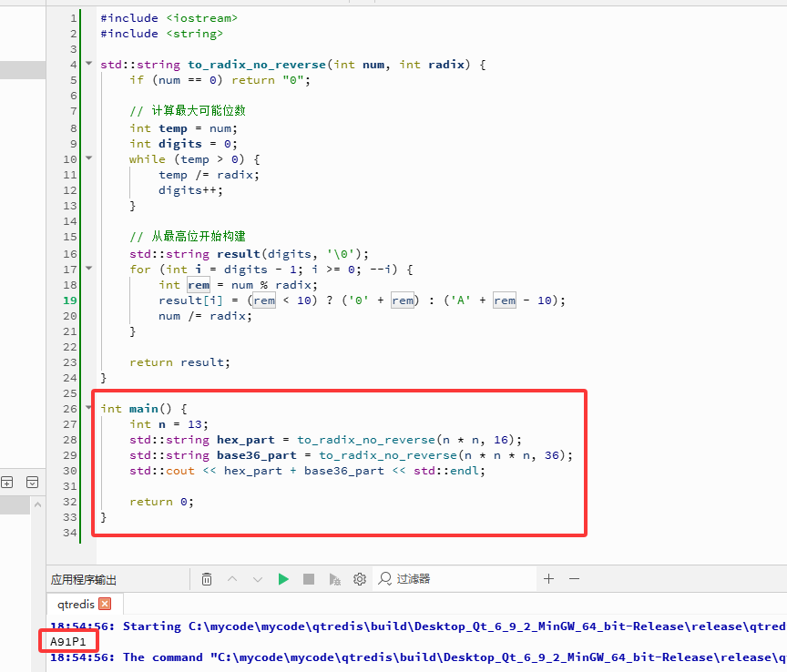The image size is (787, 672).
Task: Collapse the while loop at line 10
Action: [x=89, y=158]
